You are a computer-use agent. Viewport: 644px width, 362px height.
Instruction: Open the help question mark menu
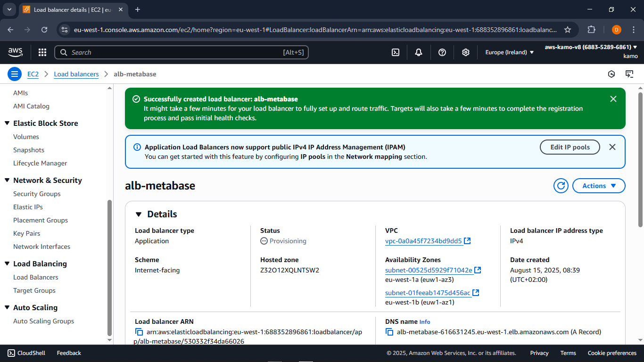(442, 52)
